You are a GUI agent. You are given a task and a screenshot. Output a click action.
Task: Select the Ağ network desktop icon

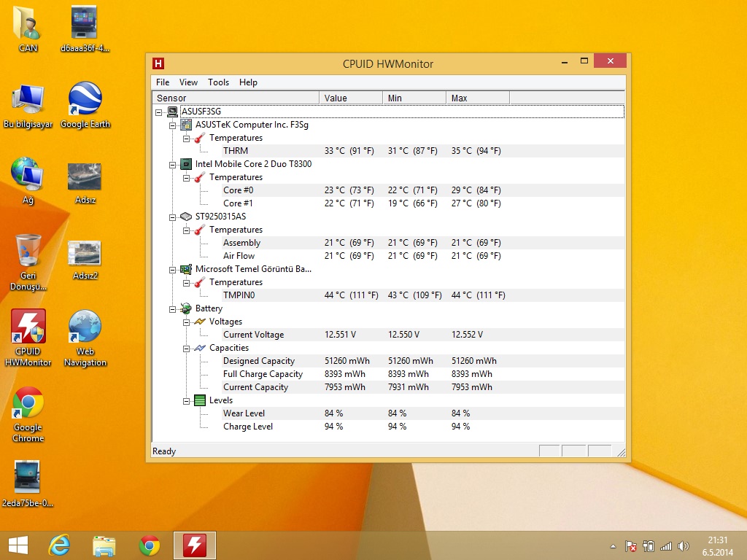(28, 181)
